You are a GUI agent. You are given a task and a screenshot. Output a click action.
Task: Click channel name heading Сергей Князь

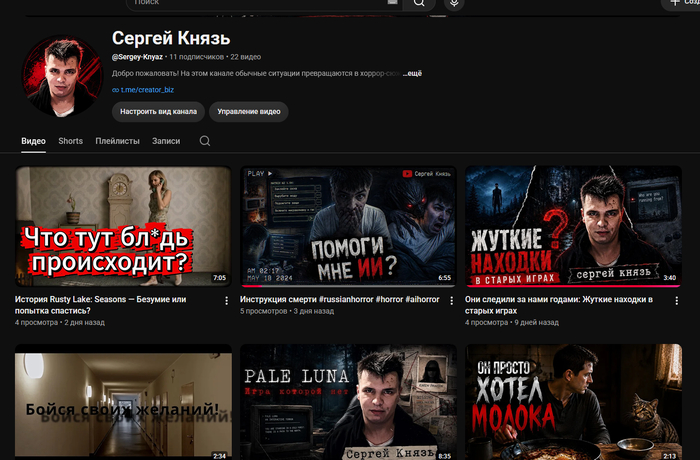tap(171, 38)
